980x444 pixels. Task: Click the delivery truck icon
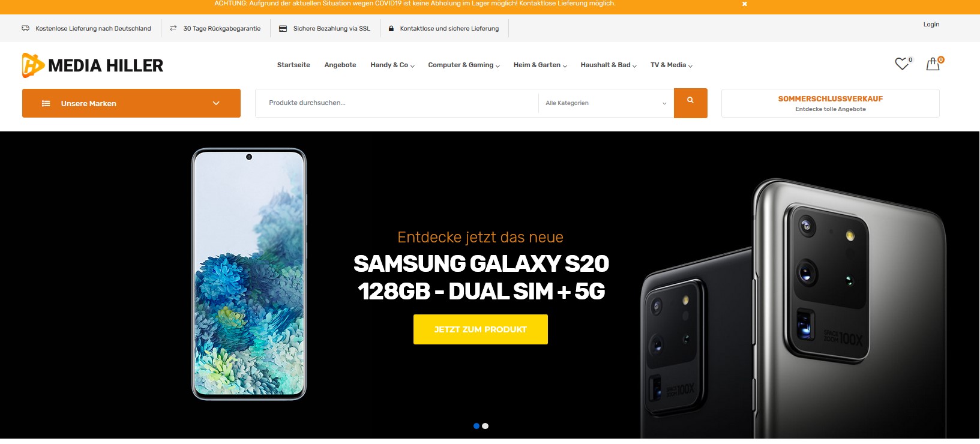click(x=25, y=28)
